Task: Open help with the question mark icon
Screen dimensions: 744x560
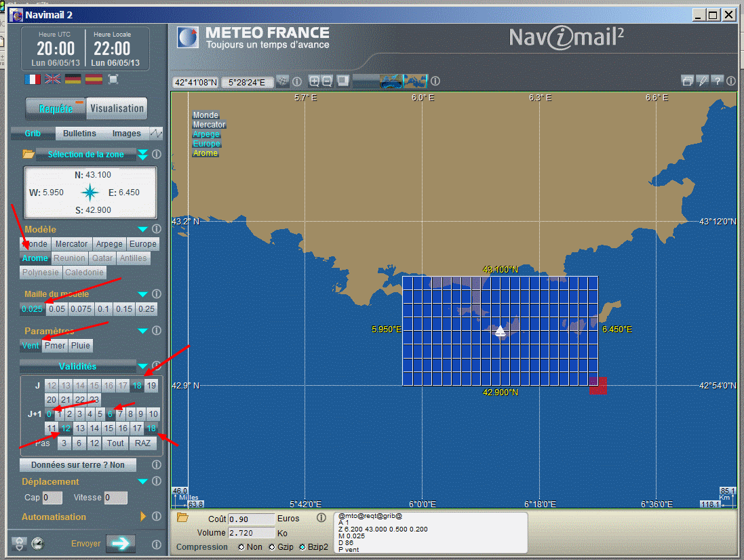Action: 718,81
